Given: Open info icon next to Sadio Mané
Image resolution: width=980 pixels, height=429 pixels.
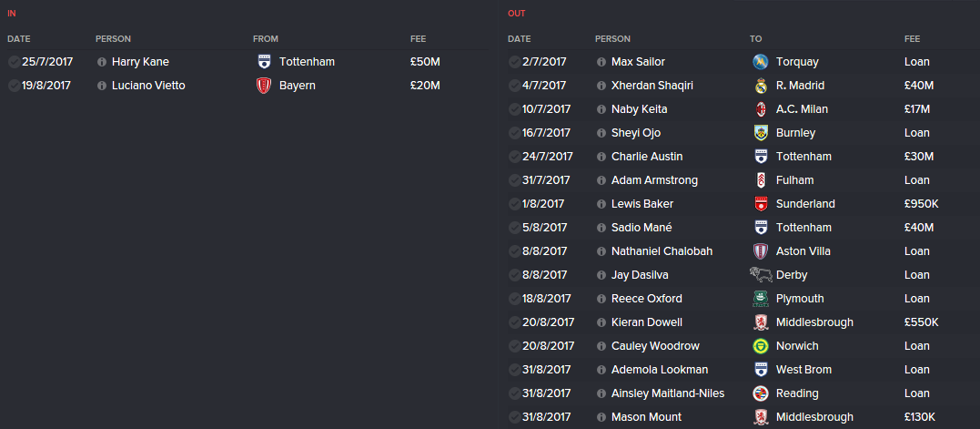Looking at the screenshot, I should (601, 228).
